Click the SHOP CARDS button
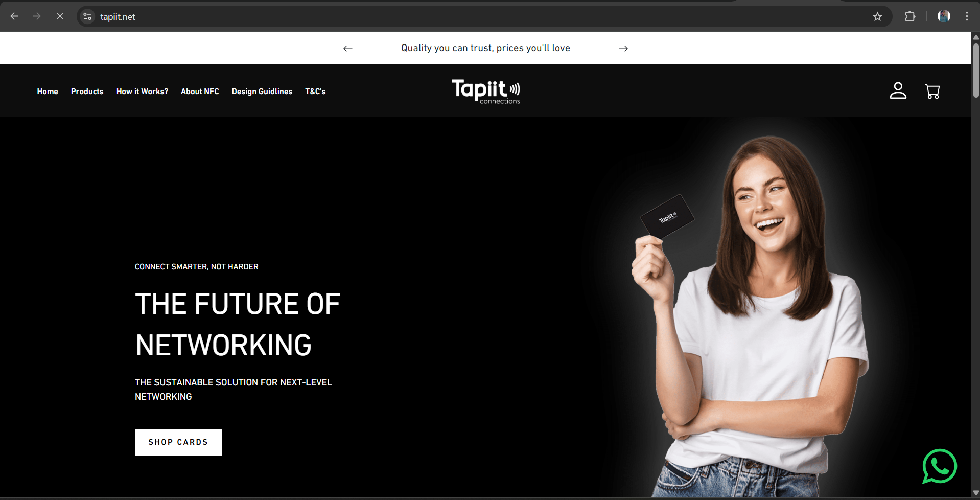Viewport: 980px width, 500px height. [x=178, y=442]
